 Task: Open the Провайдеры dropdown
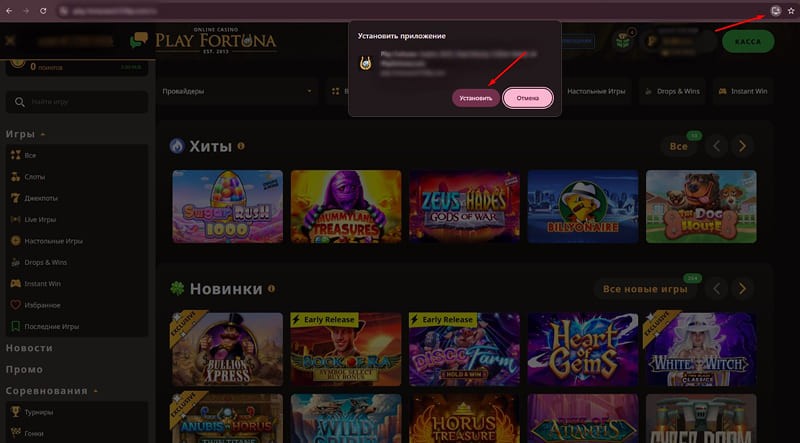(236, 91)
